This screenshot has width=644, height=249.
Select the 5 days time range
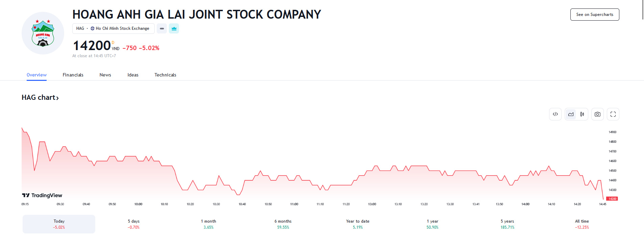pos(133,224)
